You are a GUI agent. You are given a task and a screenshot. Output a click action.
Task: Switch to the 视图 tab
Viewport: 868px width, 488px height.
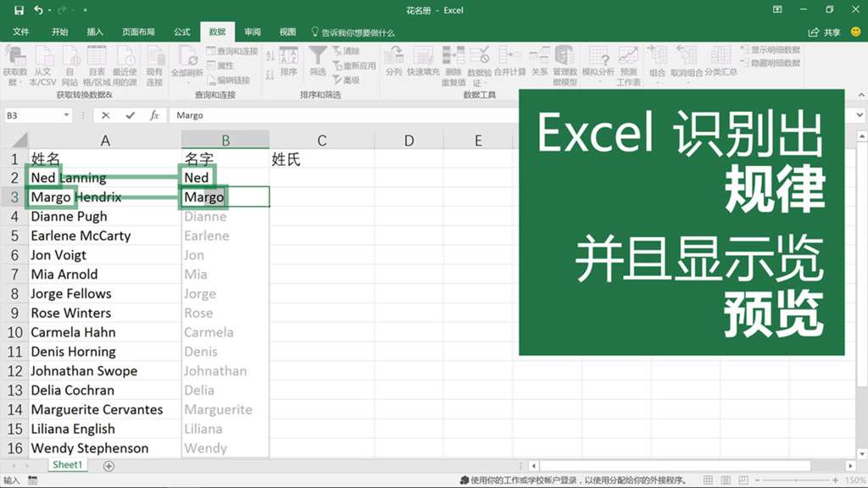tap(287, 32)
